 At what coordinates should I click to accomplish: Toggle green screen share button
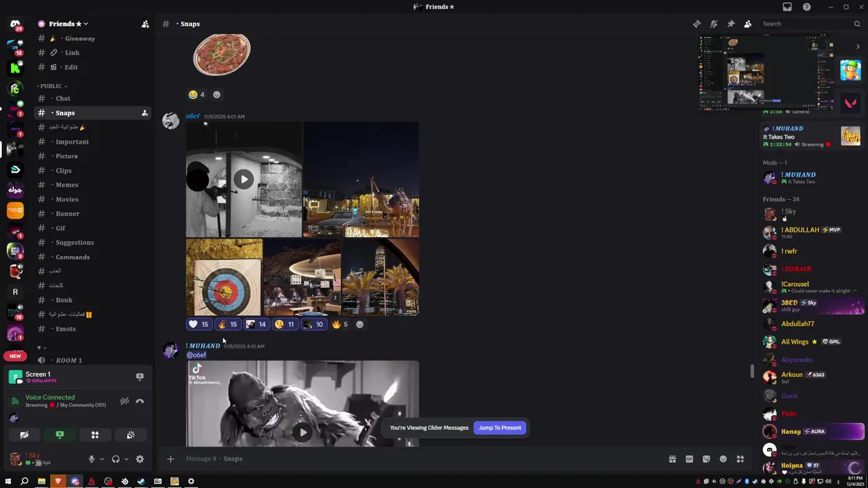tap(60, 435)
